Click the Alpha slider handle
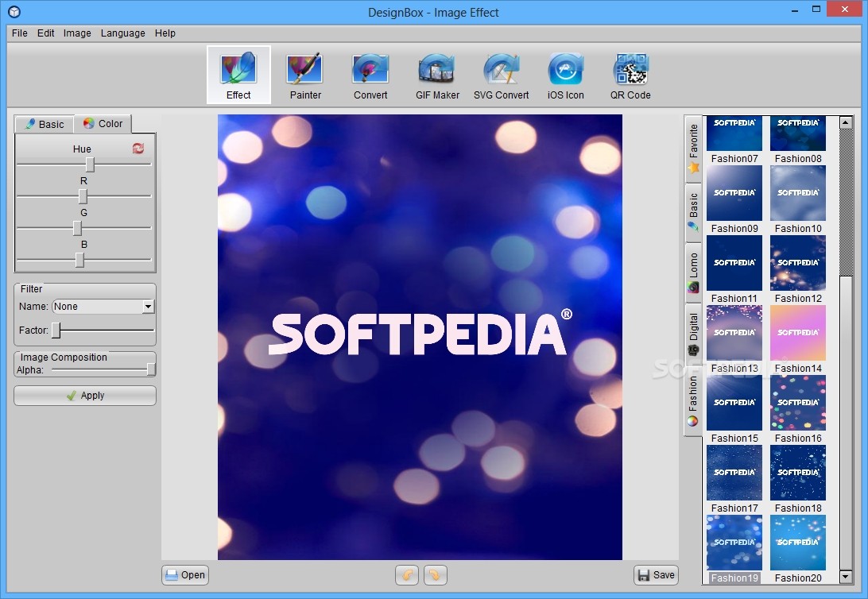Screen dimensions: 868x599 (150, 369)
